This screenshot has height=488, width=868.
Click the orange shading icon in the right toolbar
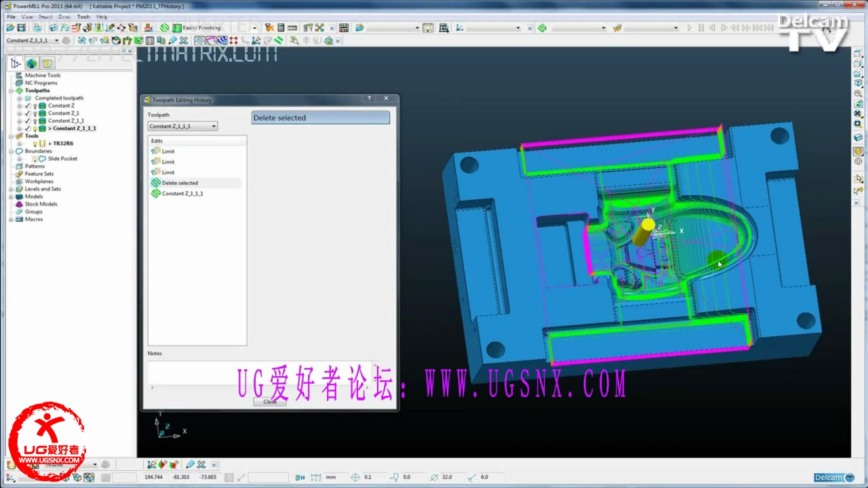click(x=858, y=150)
